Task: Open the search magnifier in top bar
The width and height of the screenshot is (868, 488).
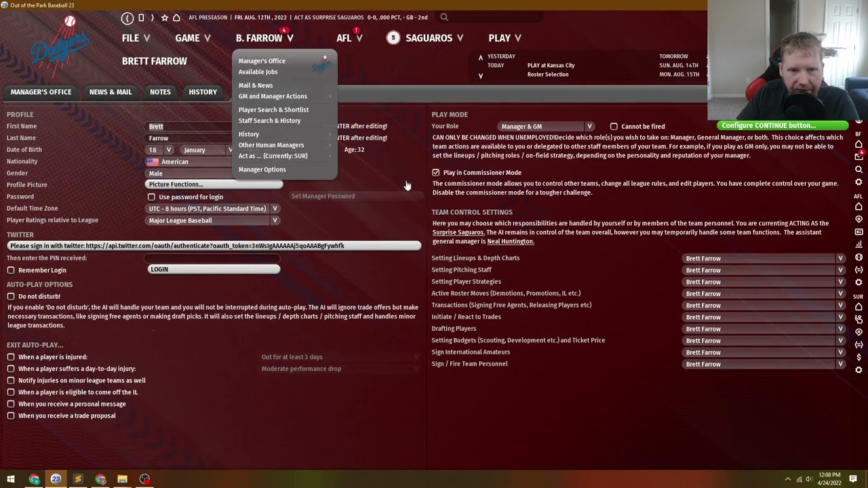Action: (x=444, y=18)
